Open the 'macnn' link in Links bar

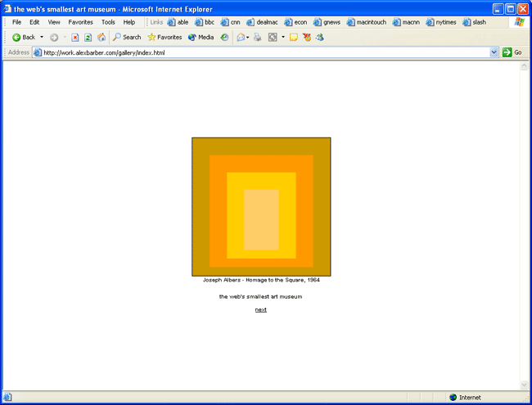(406, 22)
